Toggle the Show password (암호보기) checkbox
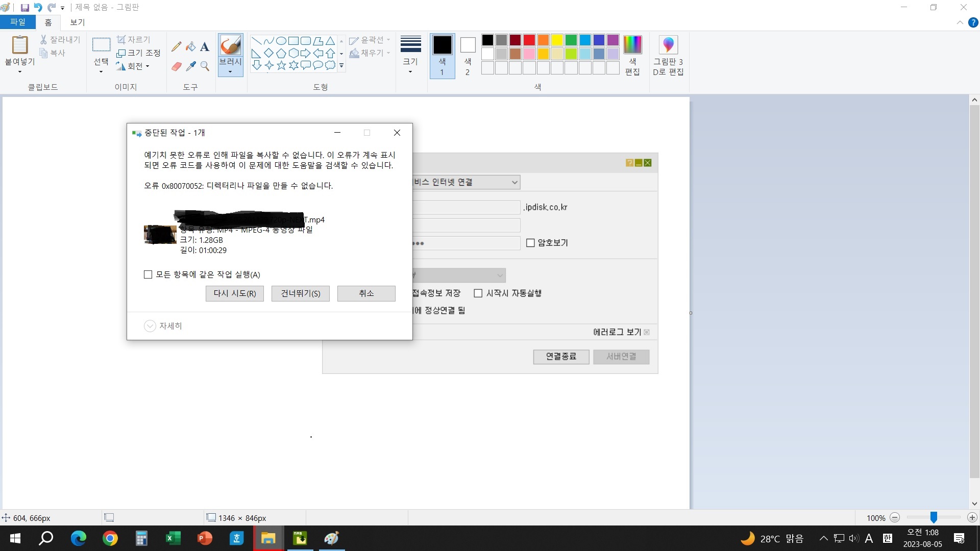Image resolution: width=980 pixels, height=551 pixels. [x=530, y=243]
